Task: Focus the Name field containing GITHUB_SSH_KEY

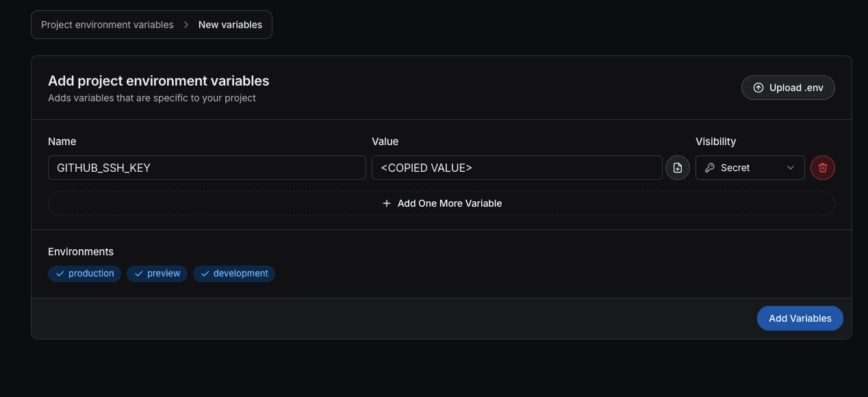Action: pyautogui.click(x=207, y=168)
